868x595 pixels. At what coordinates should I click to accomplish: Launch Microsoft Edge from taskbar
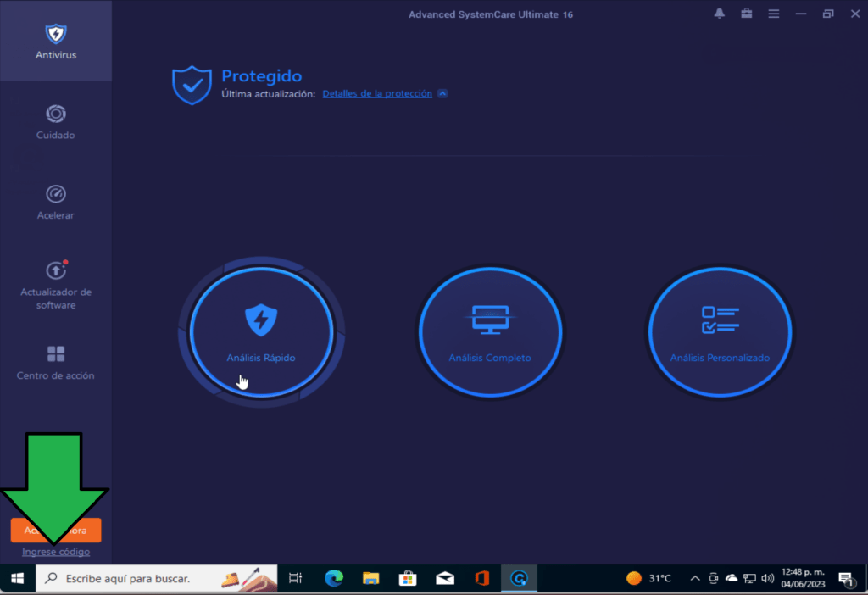(334, 578)
